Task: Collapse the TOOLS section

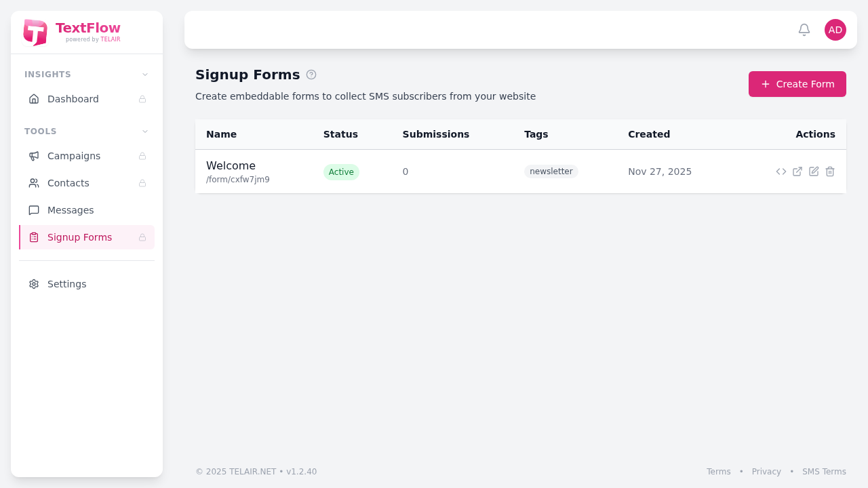Action: pyautogui.click(x=144, y=131)
